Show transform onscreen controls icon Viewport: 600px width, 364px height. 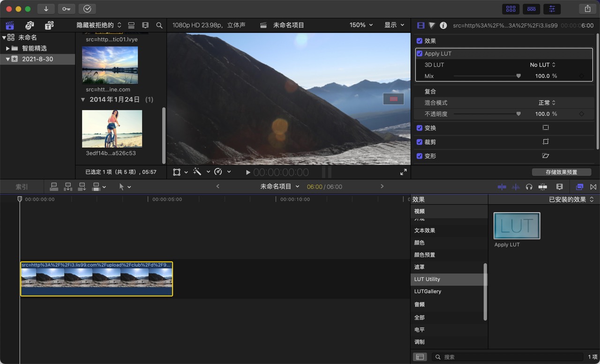(545, 128)
